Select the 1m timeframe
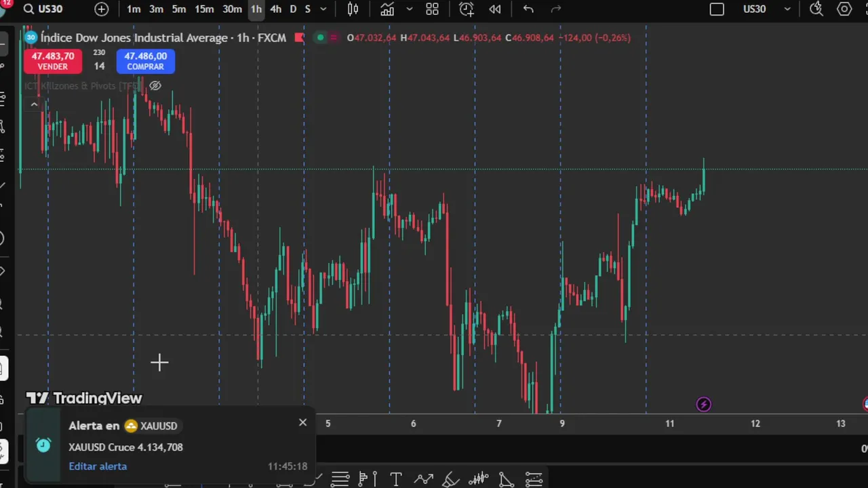This screenshot has height=488, width=868. coord(134,9)
